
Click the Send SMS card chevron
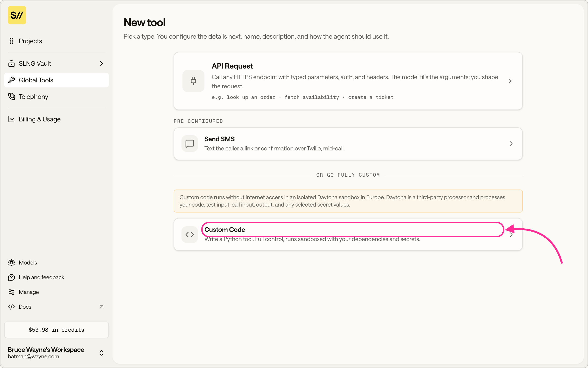point(511,144)
